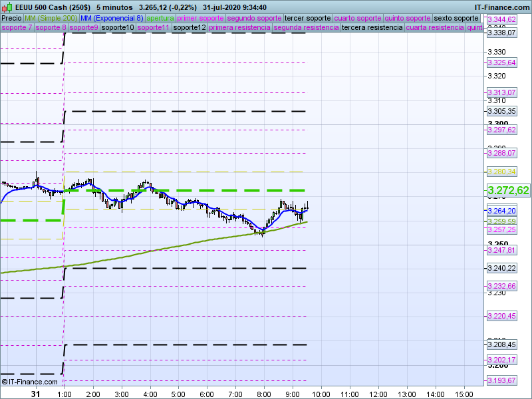The width and height of the screenshot is (532, 399).
Task: Click the 12:00 mark on time axis
Action: coord(378,394)
